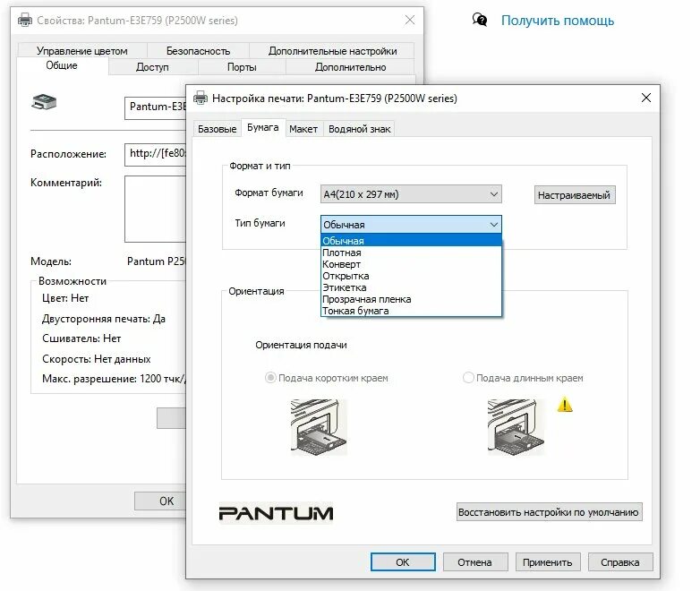
Task: Open the Безопасность tab in Свойства
Action: point(198,51)
